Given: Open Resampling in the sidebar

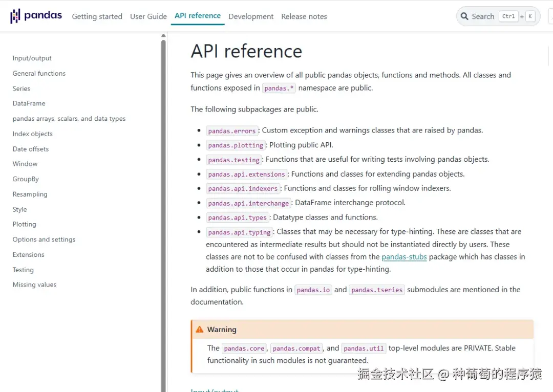Looking at the screenshot, I should [x=30, y=194].
